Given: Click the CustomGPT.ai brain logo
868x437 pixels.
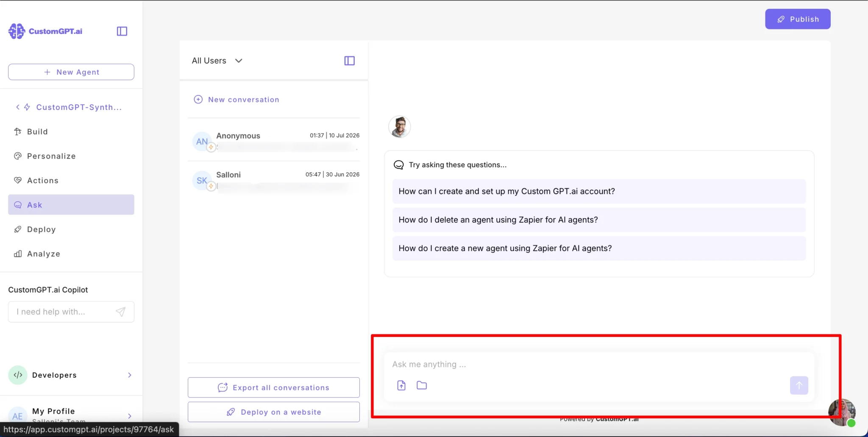Looking at the screenshot, I should [17, 31].
